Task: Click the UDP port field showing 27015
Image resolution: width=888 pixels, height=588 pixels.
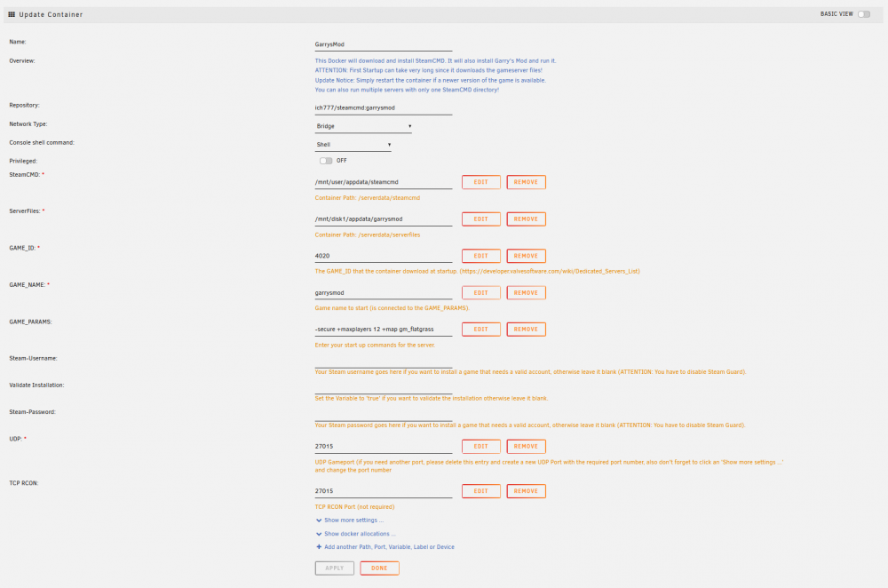Action: pos(384,447)
